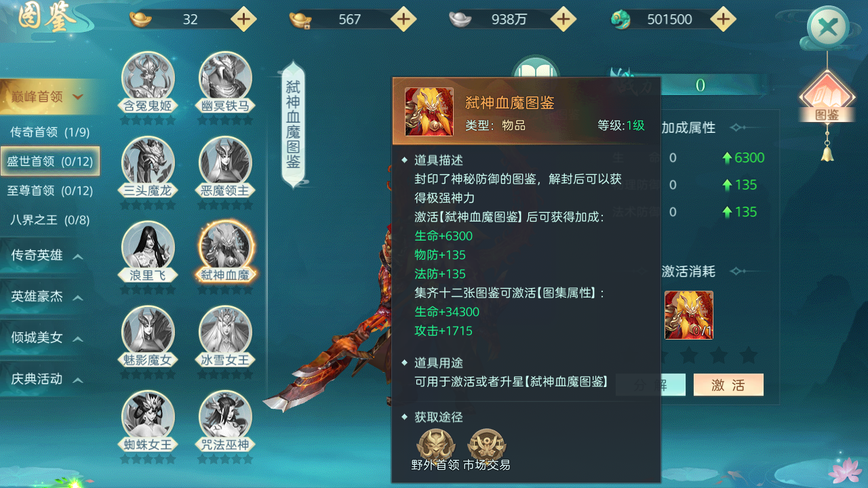This screenshot has width=868, height=488.
Task: Expand the 庆典活动 category
Action: [47, 379]
